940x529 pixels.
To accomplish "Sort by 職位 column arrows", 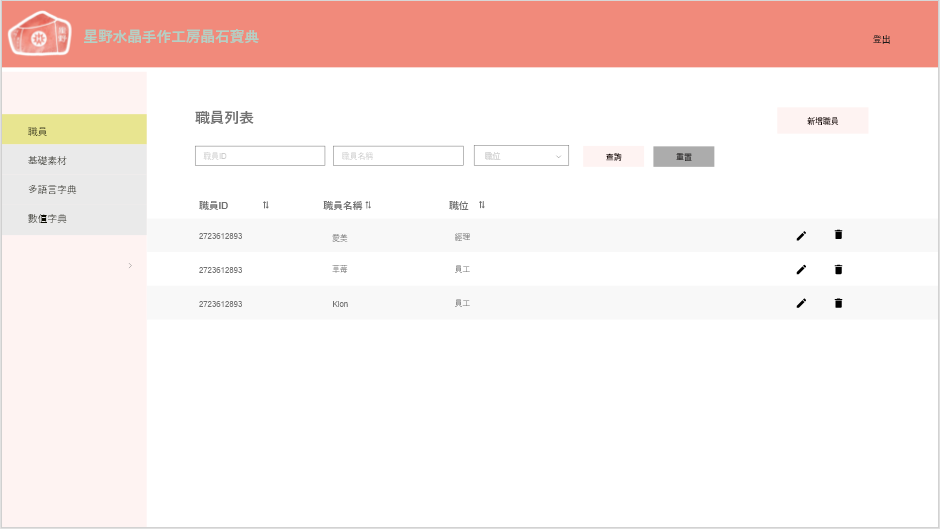I will coord(481,205).
